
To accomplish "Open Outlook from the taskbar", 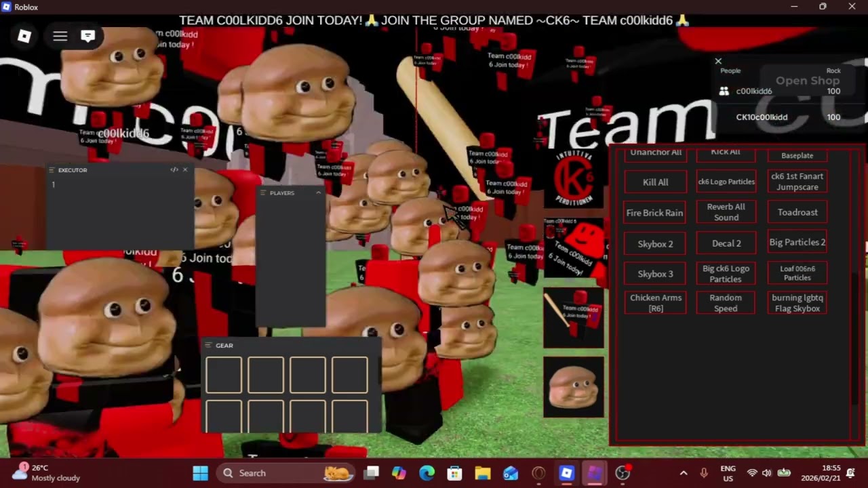I will point(511,473).
